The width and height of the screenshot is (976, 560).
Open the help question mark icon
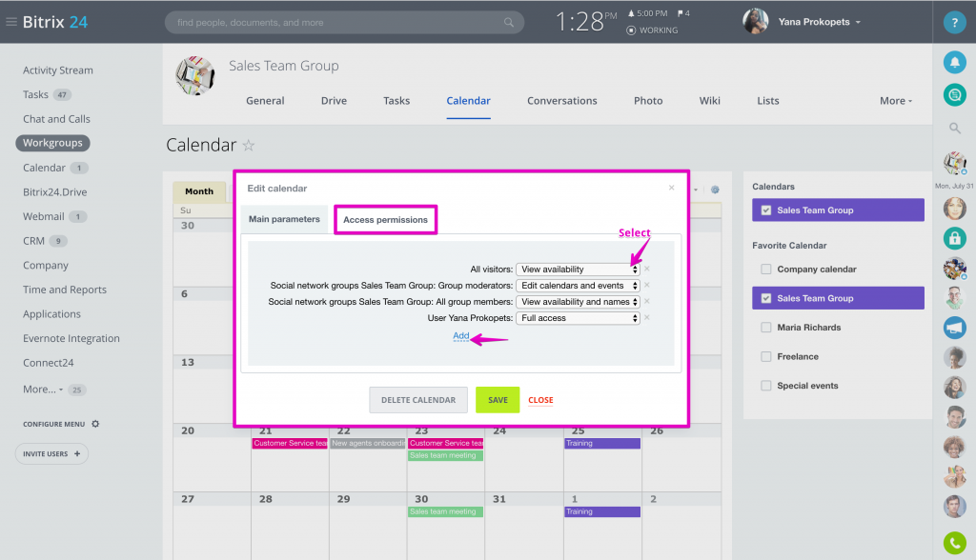click(x=954, y=22)
